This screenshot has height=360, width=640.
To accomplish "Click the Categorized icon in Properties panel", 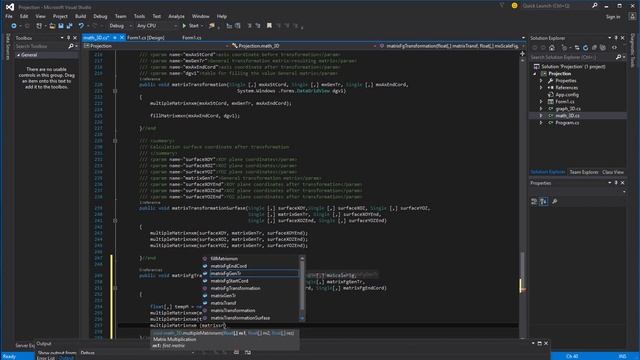I will [x=534, y=202].
